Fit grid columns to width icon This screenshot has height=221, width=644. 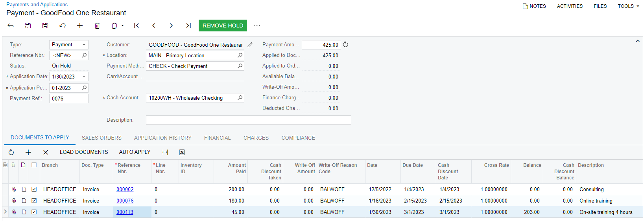pos(165,152)
